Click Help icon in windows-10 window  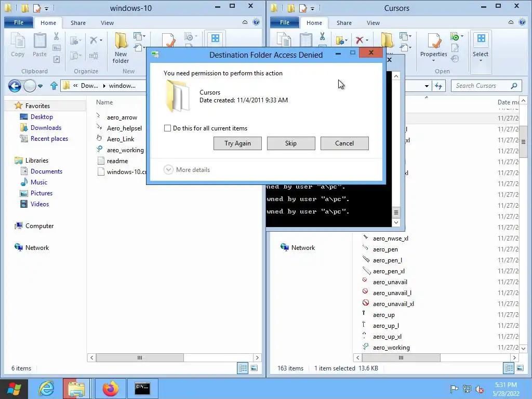click(256, 22)
